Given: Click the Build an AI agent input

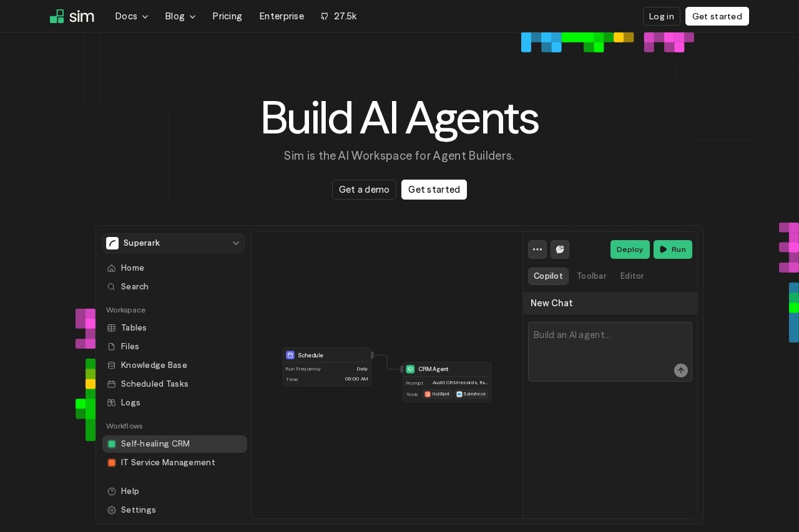Looking at the screenshot, I should [x=599, y=346].
